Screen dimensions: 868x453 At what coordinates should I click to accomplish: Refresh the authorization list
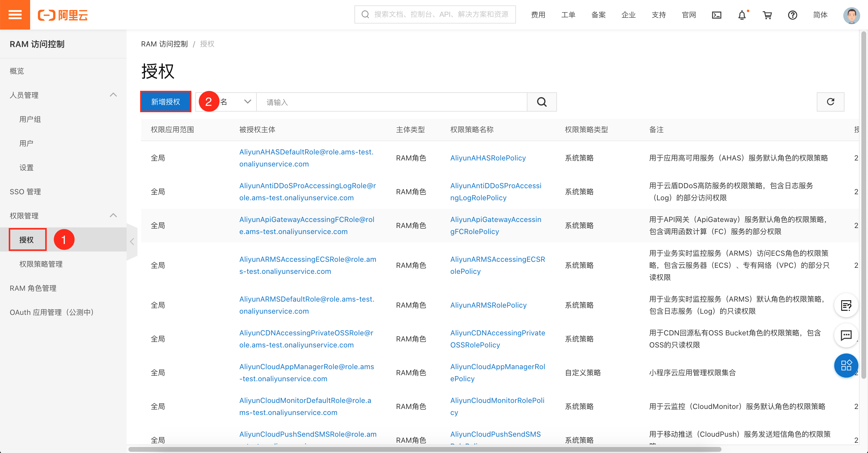pos(830,102)
